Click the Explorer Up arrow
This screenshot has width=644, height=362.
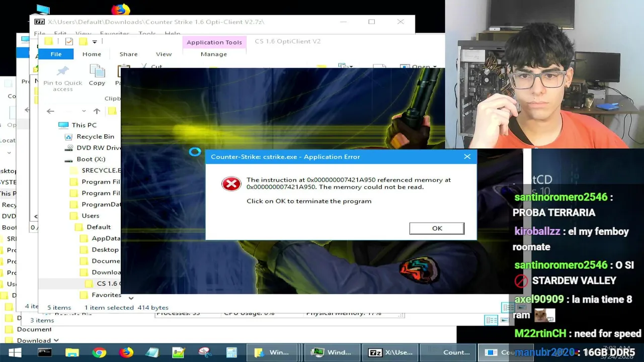click(x=97, y=111)
